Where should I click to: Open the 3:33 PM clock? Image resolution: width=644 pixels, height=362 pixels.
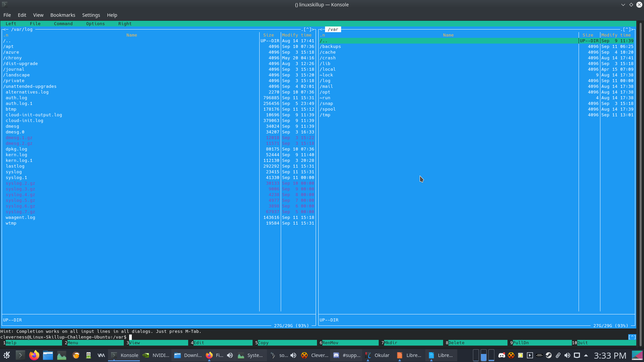click(610, 355)
